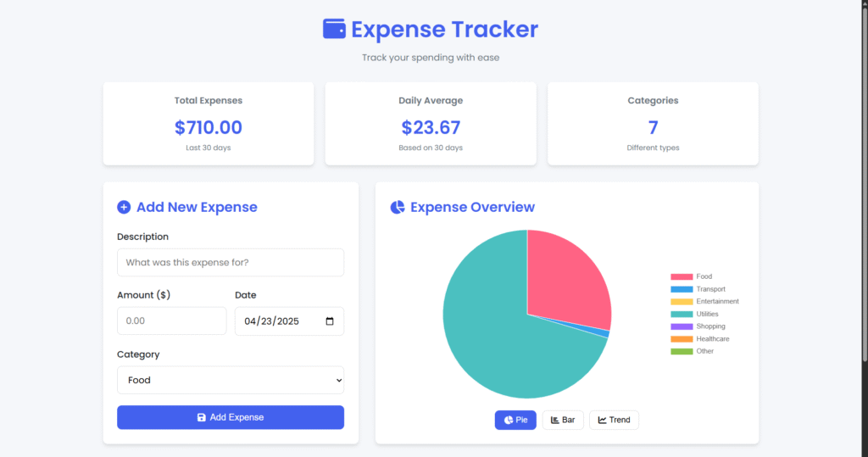The width and height of the screenshot is (868, 457).
Task: Focus the Description input field
Action: click(231, 262)
